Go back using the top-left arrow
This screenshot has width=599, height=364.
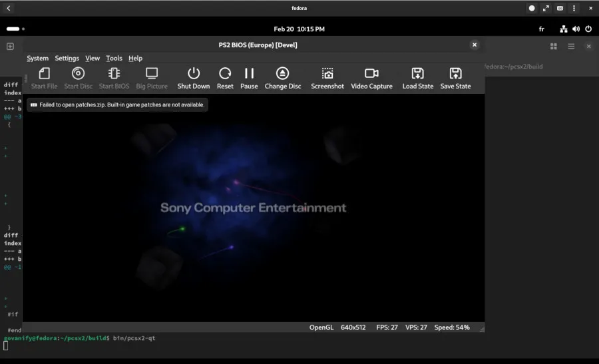[x=9, y=8]
